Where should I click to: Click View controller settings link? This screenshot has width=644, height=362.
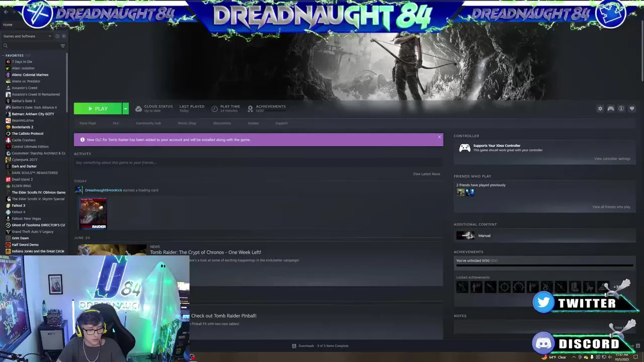612,159
